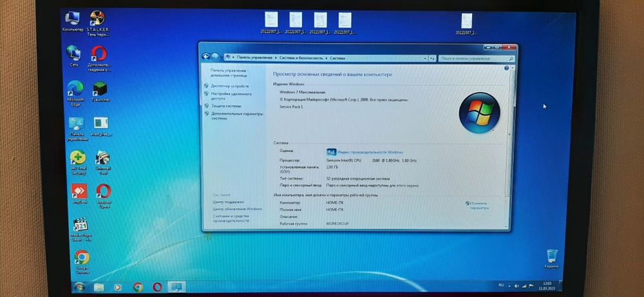Go back with the window's back arrow
This screenshot has width=644, height=297.
click(206, 57)
